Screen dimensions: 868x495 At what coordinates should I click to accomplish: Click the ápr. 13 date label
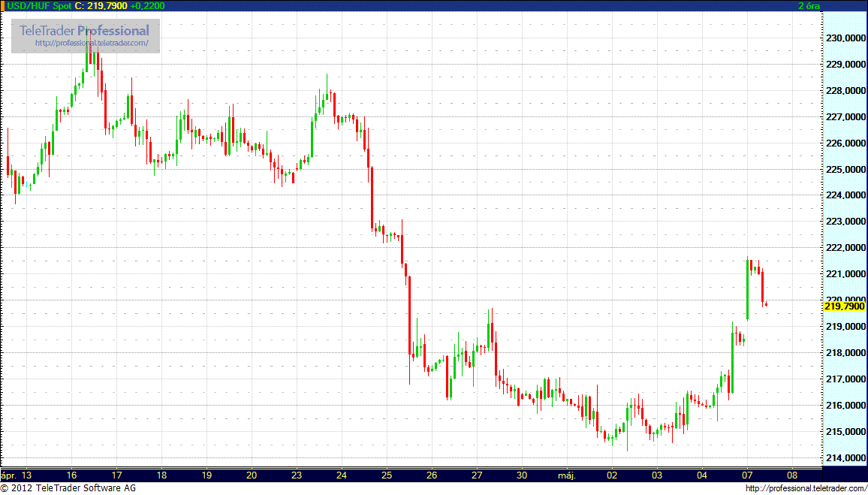[x=16, y=475]
